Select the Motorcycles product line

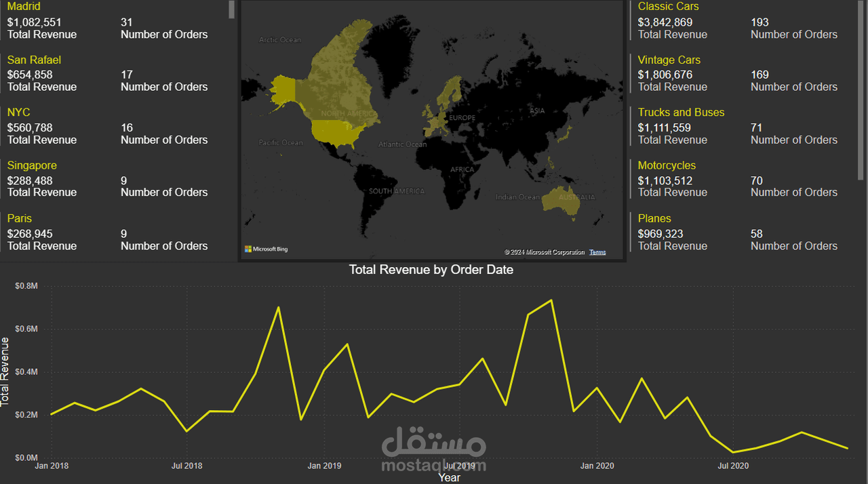coord(667,165)
